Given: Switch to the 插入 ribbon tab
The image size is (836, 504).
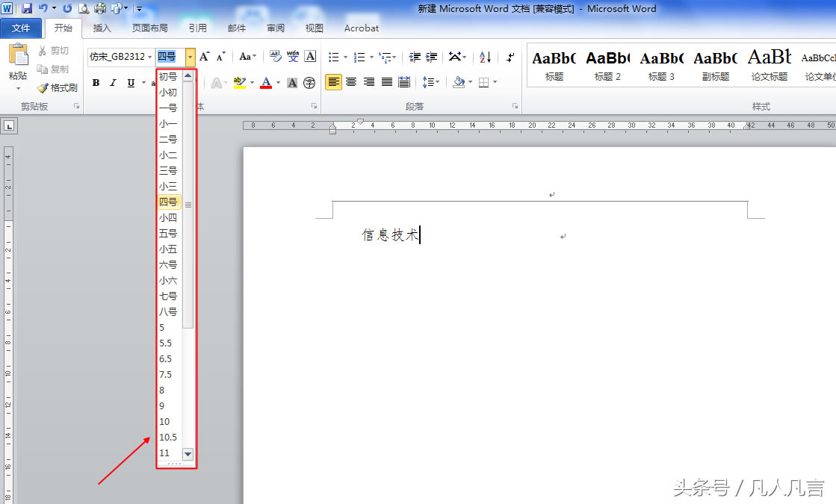Looking at the screenshot, I should tap(102, 28).
